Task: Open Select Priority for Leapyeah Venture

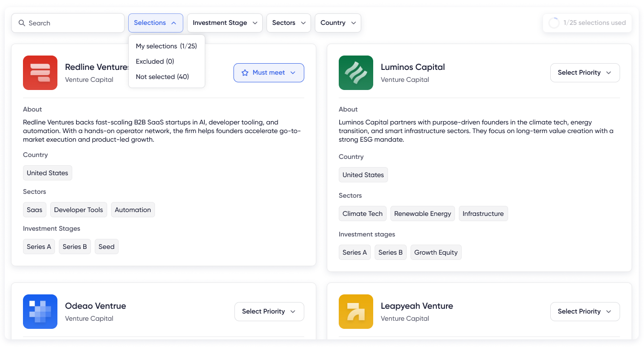Action: point(585,311)
